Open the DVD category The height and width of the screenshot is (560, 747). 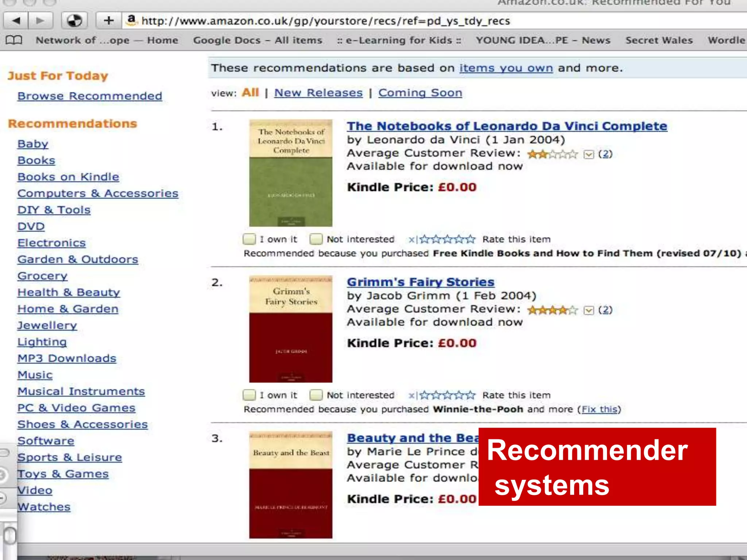31,226
